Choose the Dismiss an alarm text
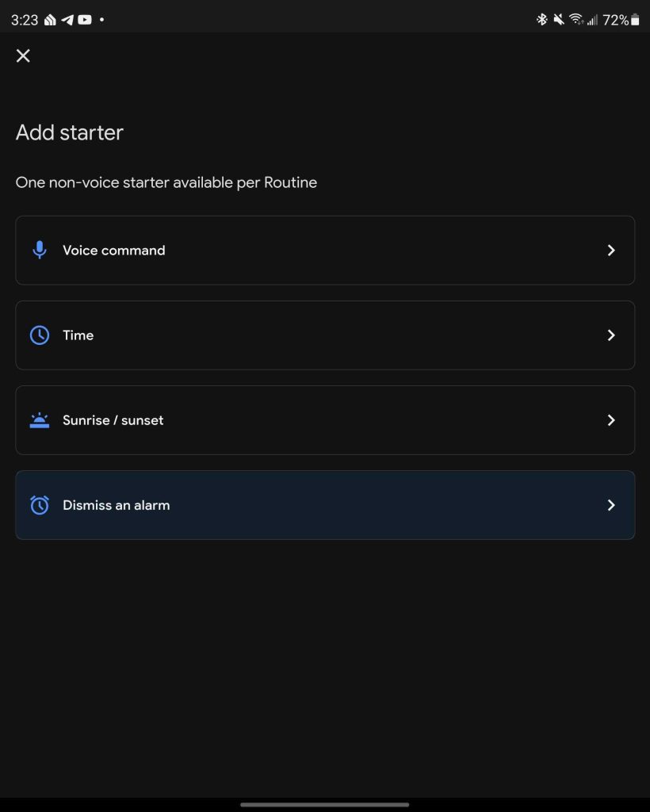The height and width of the screenshot is (812, 650). click(x=117, y=505)
